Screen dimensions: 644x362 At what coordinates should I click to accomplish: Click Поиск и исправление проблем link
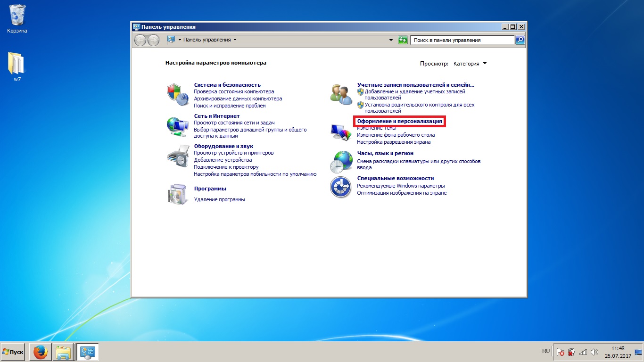coord(230,106)
